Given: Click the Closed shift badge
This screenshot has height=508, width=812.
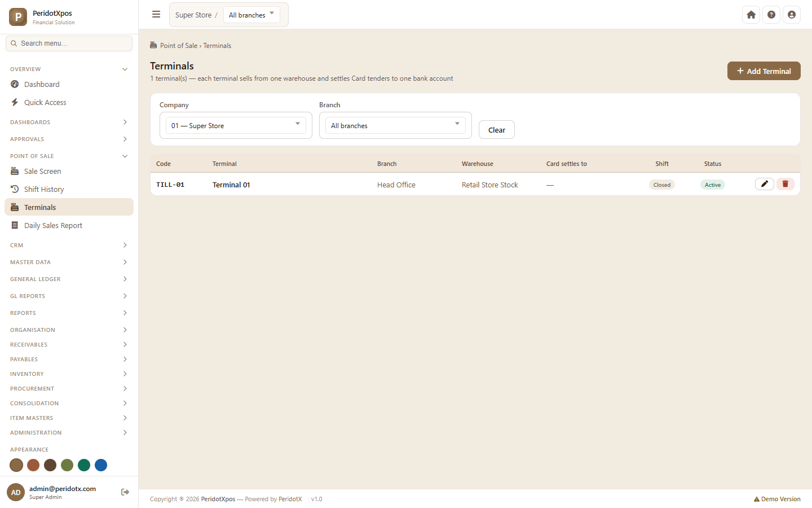Looking at the screenshot, I should pyautogui.click(x=662, y=185).
